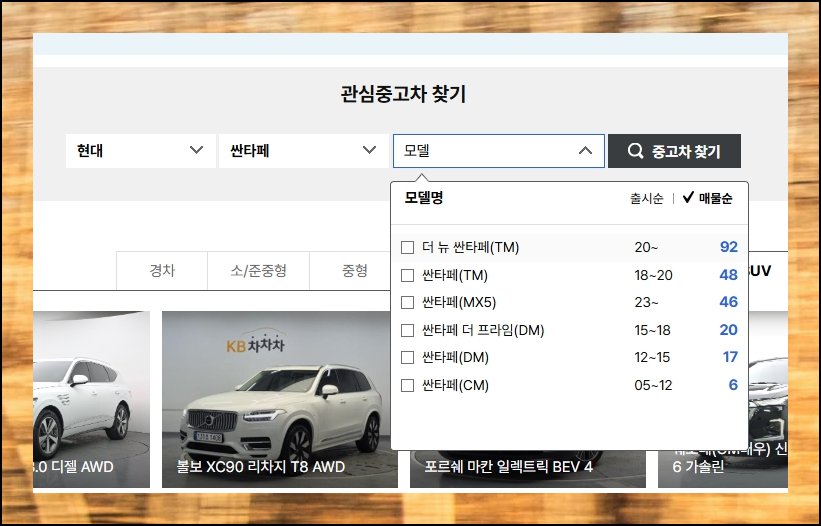Open the 싼타페 model line dropdown

(x=304, y=151)
